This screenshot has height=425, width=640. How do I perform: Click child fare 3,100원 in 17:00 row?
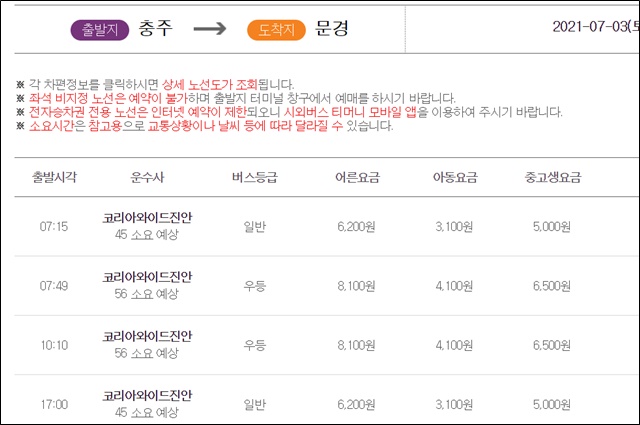pyautogui.click(x=454, y=404)
